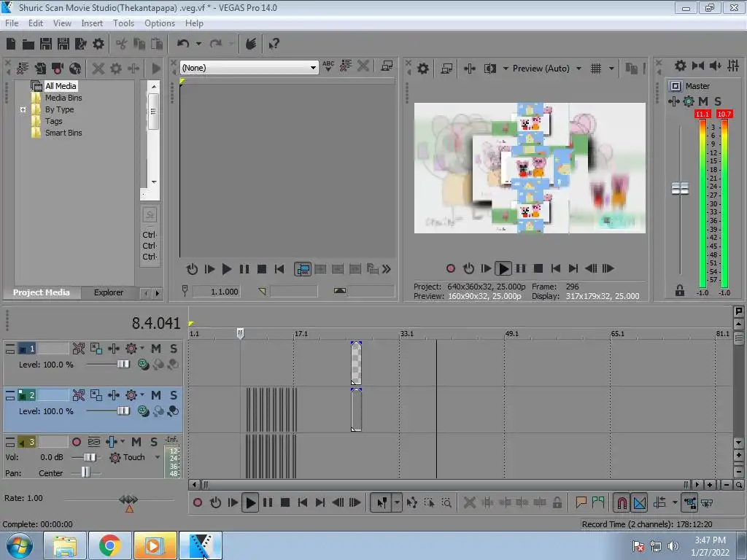
Task: Toggle Enable Snapping magnet button
Action: pos(622,502)
